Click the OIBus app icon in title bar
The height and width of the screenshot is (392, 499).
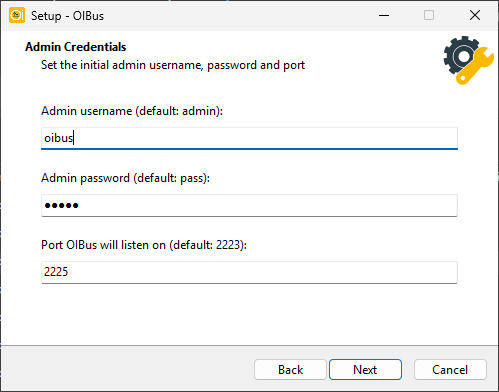[x=17, y=15]
